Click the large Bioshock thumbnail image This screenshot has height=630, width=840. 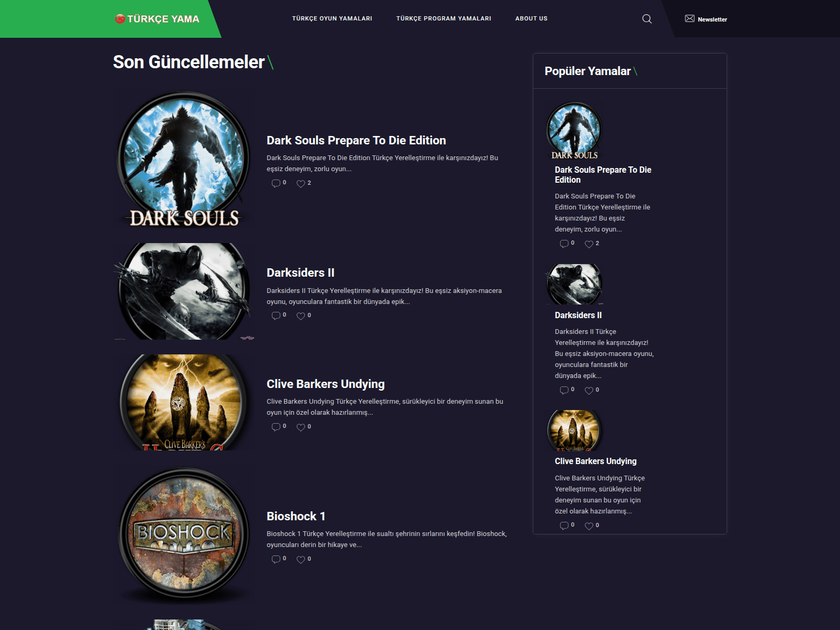click(x=184, y=534)
